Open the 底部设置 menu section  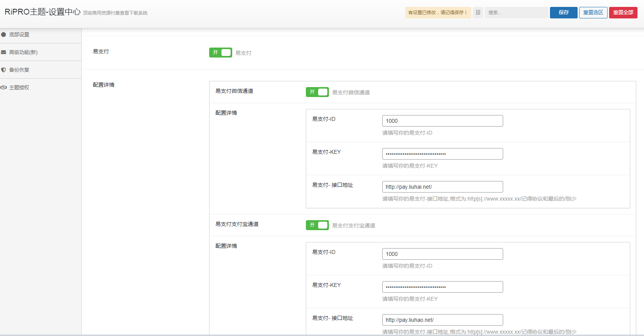pos(19,35)
